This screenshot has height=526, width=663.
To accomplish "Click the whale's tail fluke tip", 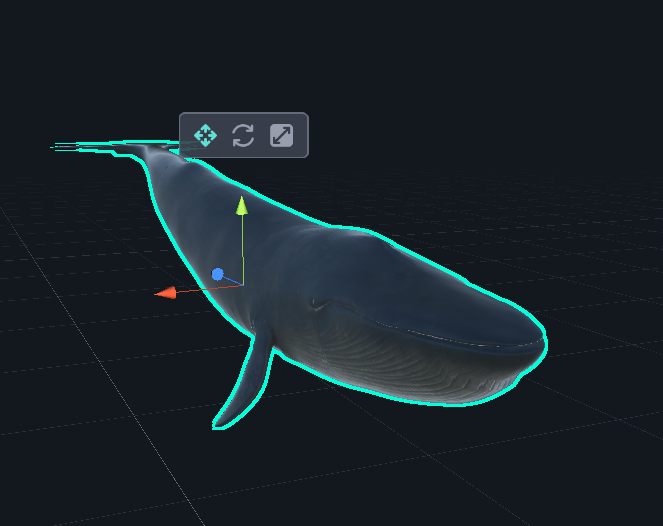I will 60,148.
